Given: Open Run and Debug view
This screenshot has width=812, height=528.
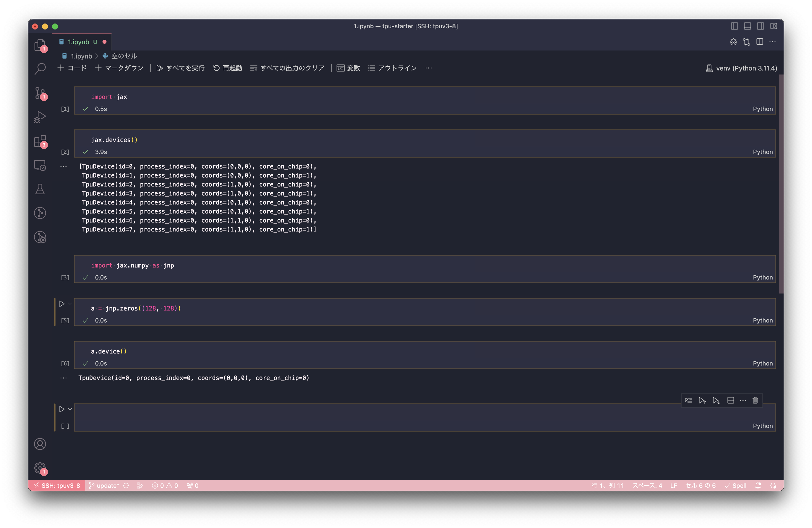Looking at the screenshot, I should click(40, 117).
